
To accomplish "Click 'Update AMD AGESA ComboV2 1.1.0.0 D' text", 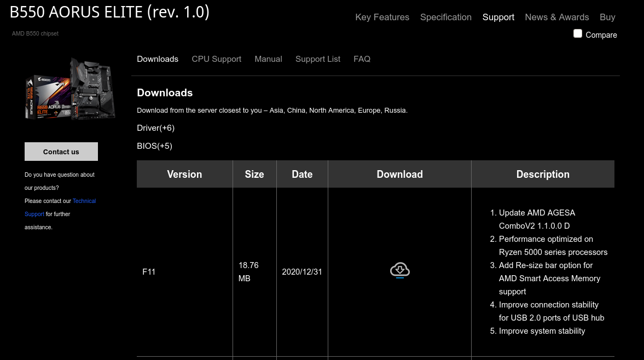I will pos(537,219).
